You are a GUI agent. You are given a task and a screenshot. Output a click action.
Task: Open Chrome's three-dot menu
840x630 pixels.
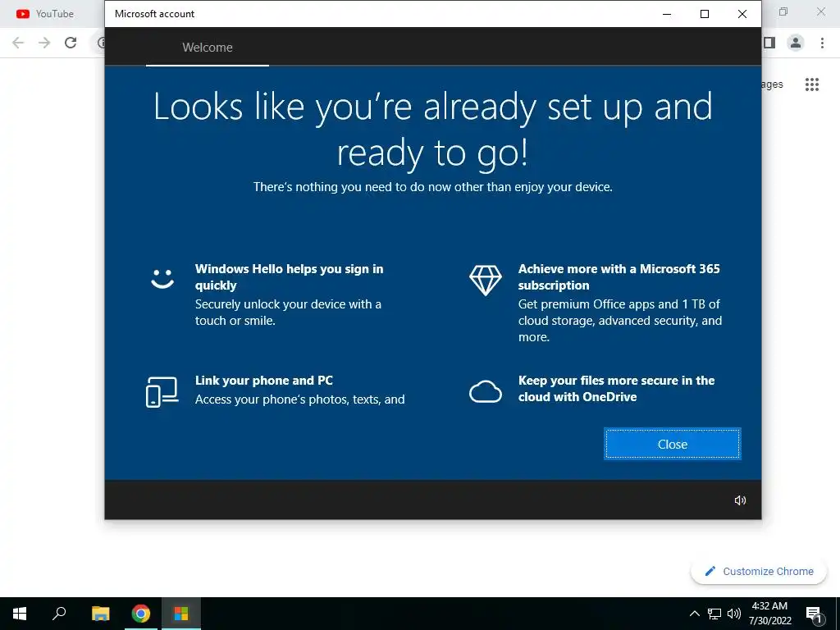[x=822, y=43]
